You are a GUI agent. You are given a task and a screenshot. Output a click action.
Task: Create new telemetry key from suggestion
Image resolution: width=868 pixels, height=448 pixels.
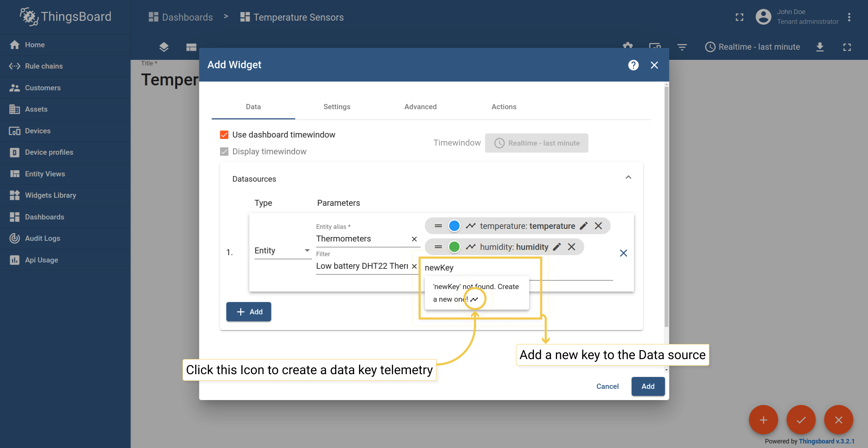coord(474,299)
